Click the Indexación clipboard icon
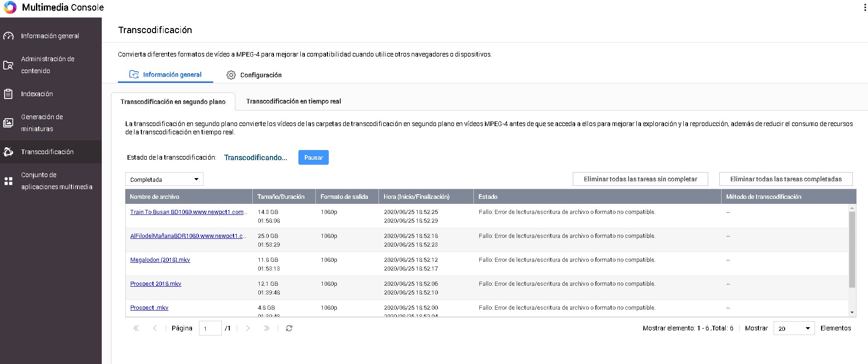This screenshot has width=868, height=364. (x=8, y=94)
